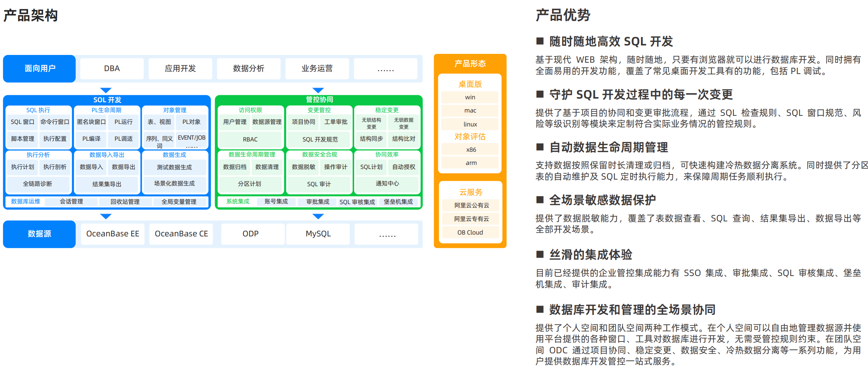
Task: Select the linux desktop option
Action: 470,125
